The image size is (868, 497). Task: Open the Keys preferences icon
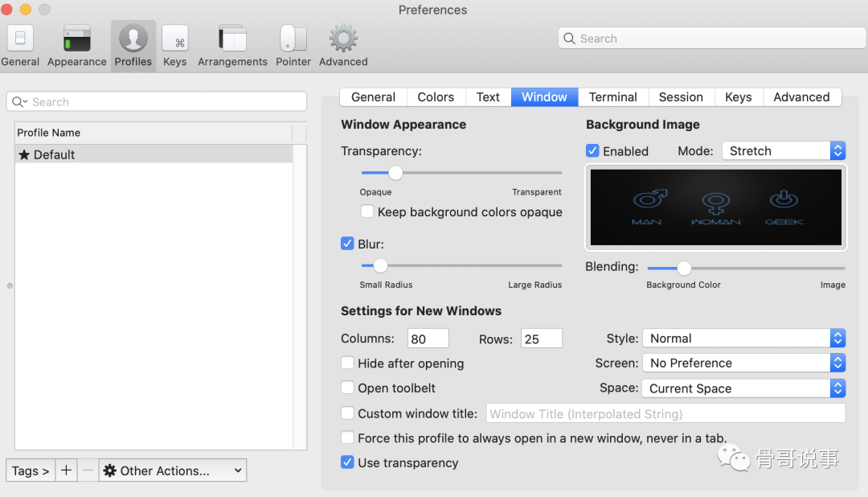(x=175, y=45)
